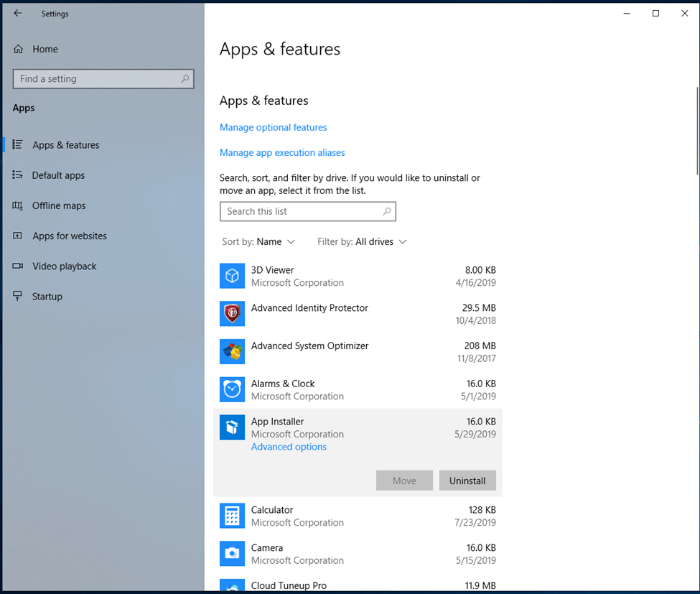Open the Default apps section
Viewport: 700px width, 594px height.
(x=58, y=175)
